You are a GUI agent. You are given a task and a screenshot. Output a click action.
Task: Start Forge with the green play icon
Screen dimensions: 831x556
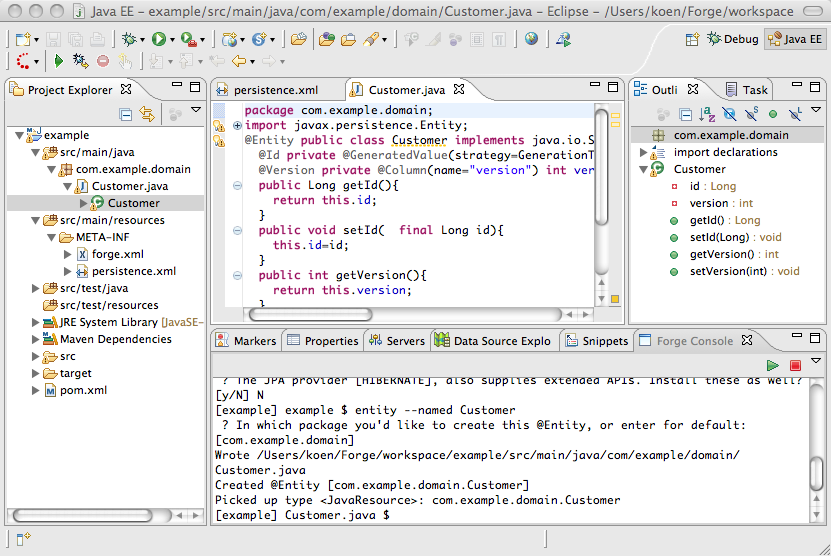coord(773,366)
